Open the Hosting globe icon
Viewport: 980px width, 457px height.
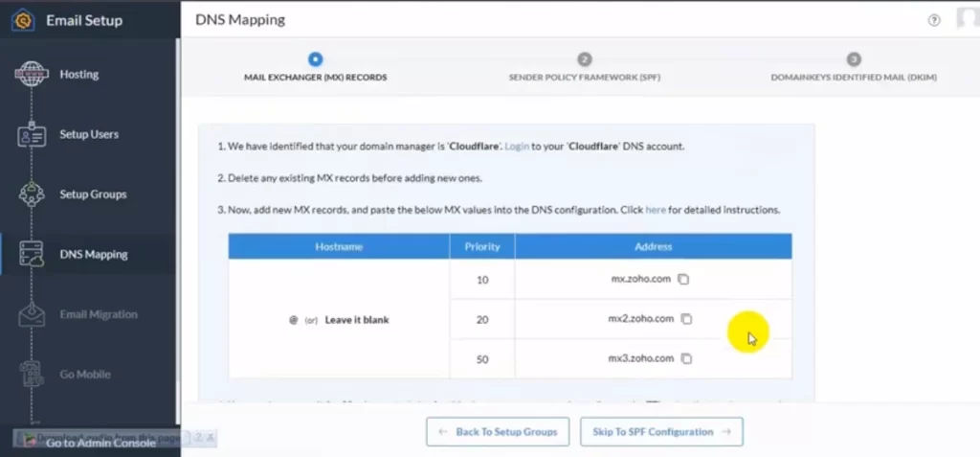(32, 75)
